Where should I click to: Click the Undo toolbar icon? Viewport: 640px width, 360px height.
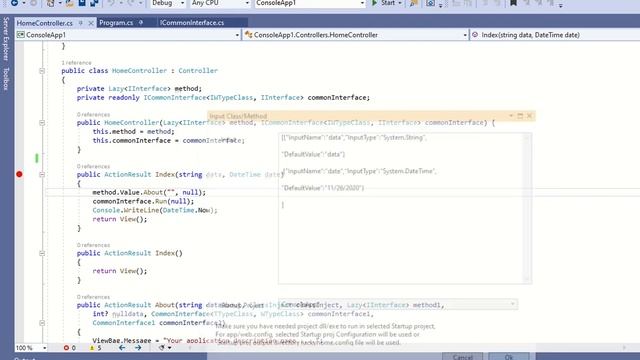point(111,3)
